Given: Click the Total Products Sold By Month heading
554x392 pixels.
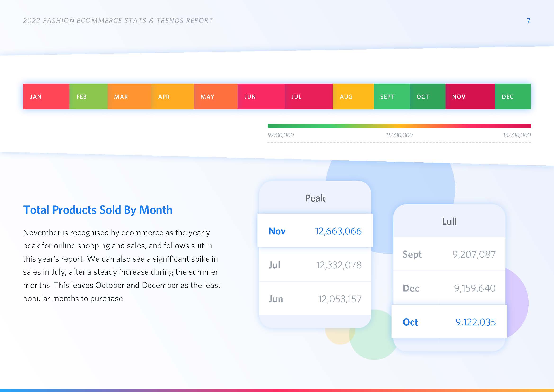Looking at the screenshot, I should pyautogui.click(x=98, y=210).
